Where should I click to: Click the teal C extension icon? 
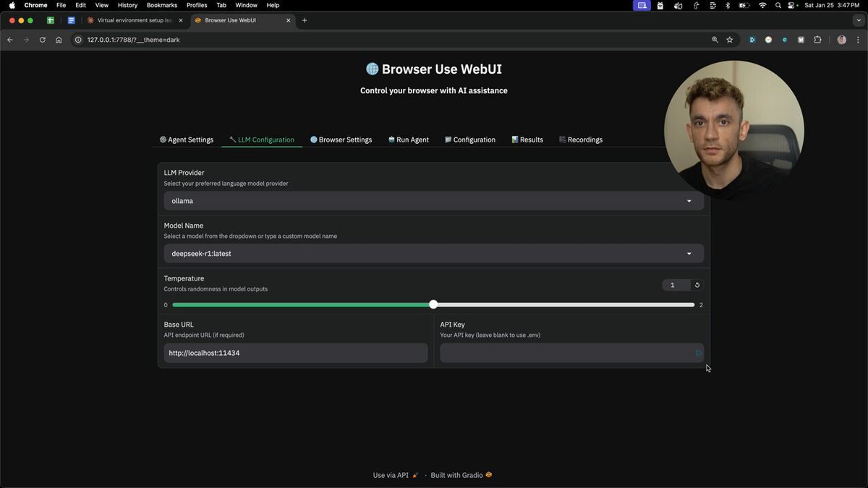pyautogui.click(x=785, y=40)
